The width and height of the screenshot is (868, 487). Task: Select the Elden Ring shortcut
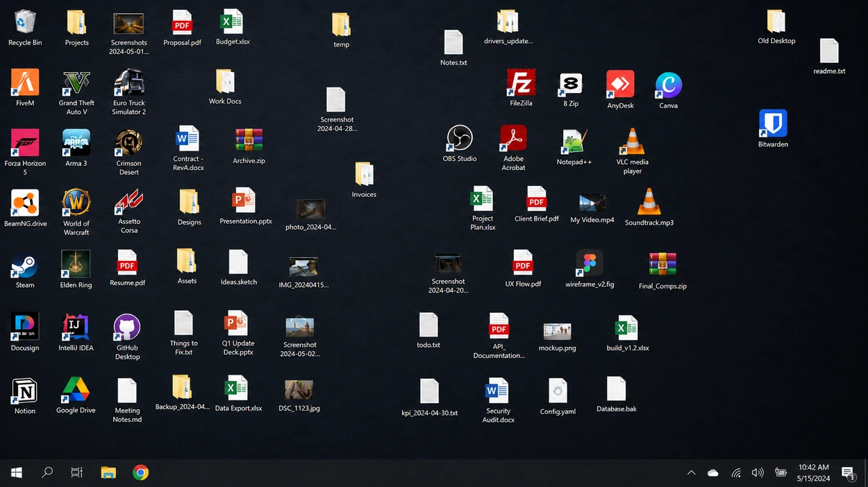(76, 264)
